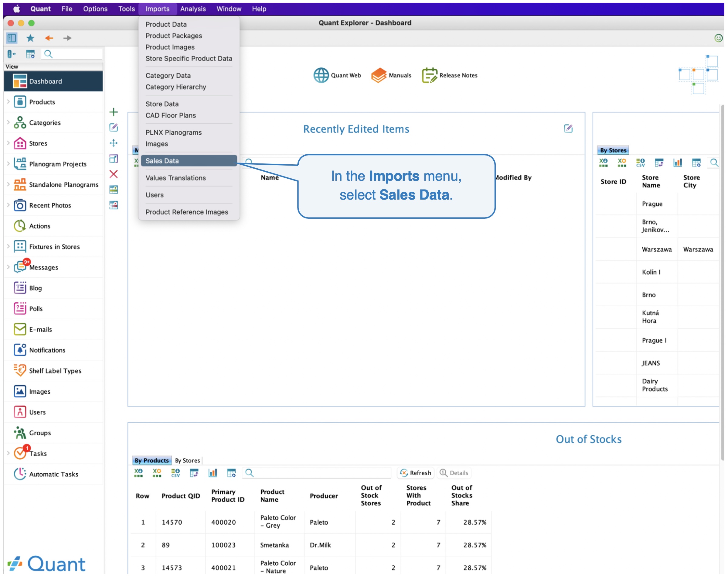
Task: Click the collapse tree icon above View
Action: (x=12, y=54)
